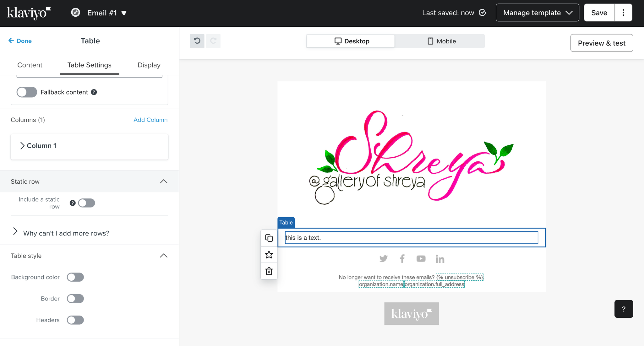This screenshot has width=644, height=346.
Task: Switch to the Content tab
Action: (x=30, y=65)
